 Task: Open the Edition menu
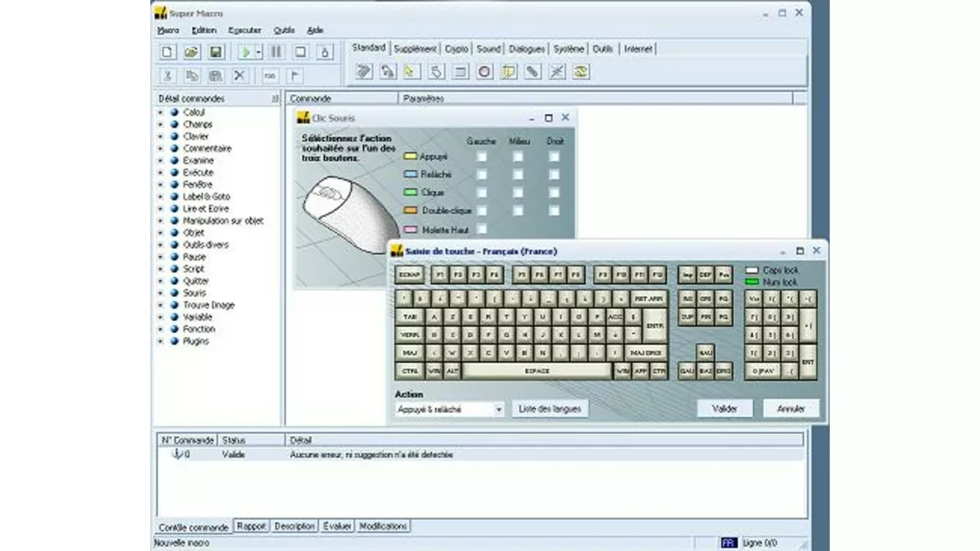pyautogui.click(x=204, y=30)
